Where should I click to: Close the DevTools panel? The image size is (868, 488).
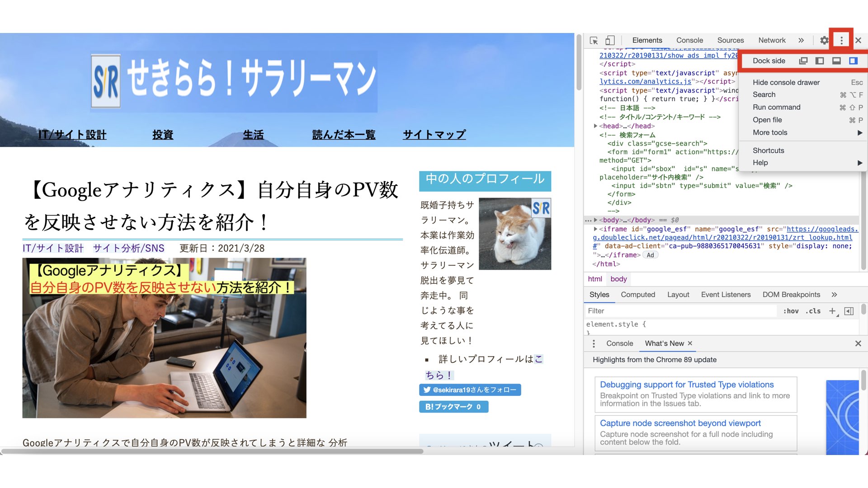click(x=858, y=40)
